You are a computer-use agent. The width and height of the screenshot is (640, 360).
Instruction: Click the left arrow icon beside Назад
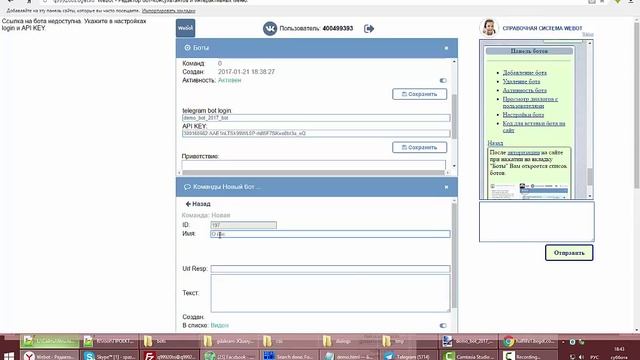click(188, 204)
